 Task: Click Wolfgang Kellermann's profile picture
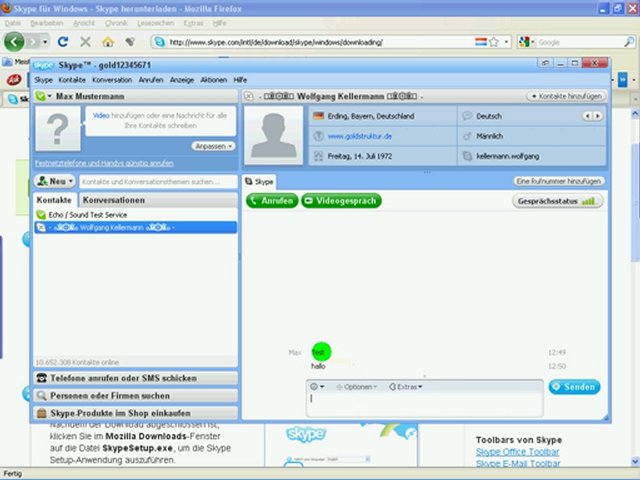[274, 136]
